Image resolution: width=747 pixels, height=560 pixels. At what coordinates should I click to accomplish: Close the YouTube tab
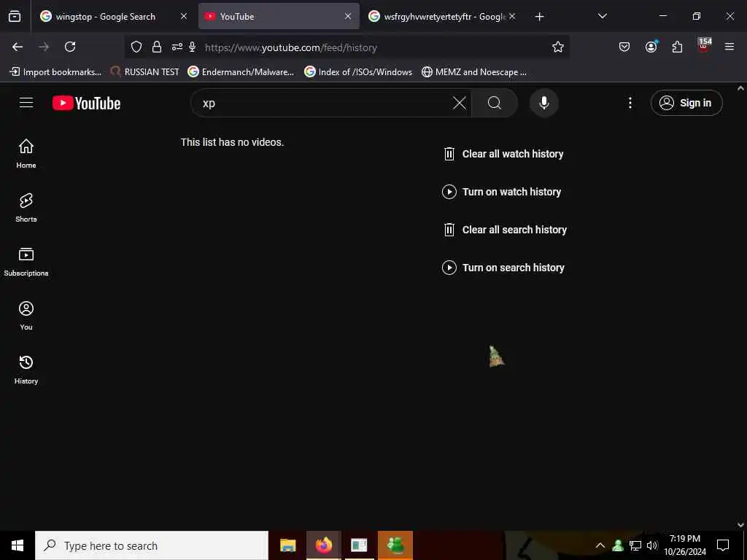coord(348,16)
